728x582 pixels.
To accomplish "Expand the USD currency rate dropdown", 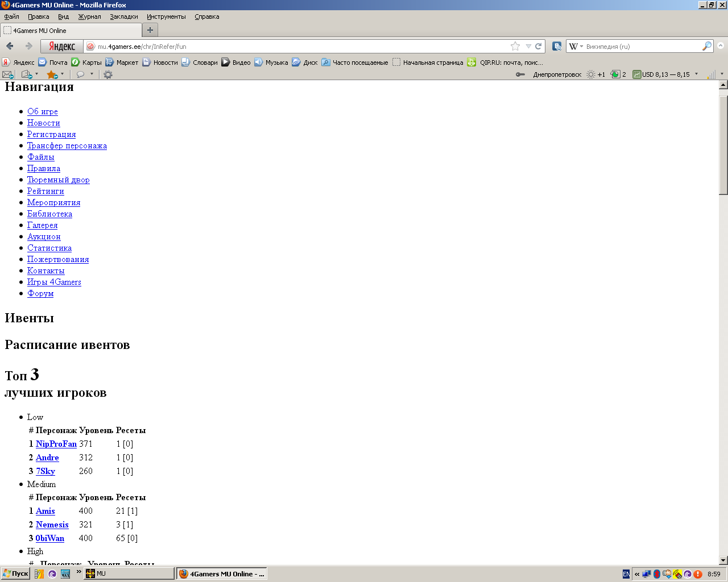I will click(x=696, y=74).
